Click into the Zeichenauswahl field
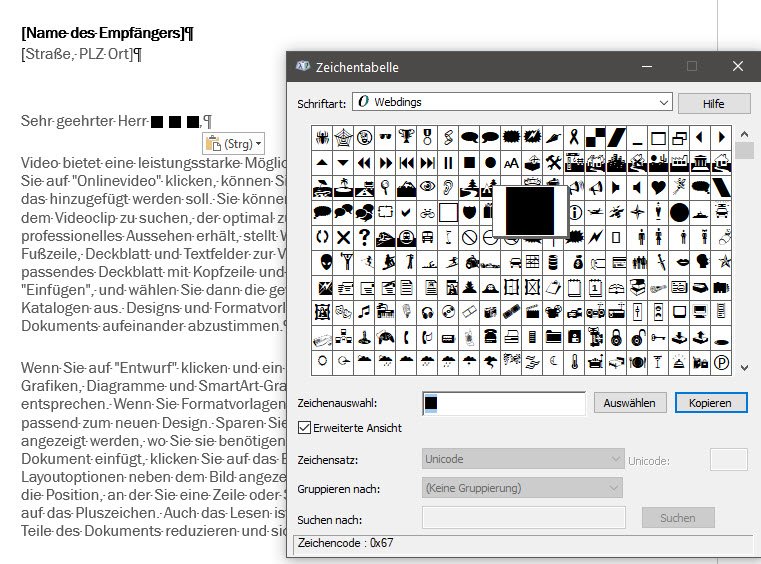 click(x=504, y=403)
